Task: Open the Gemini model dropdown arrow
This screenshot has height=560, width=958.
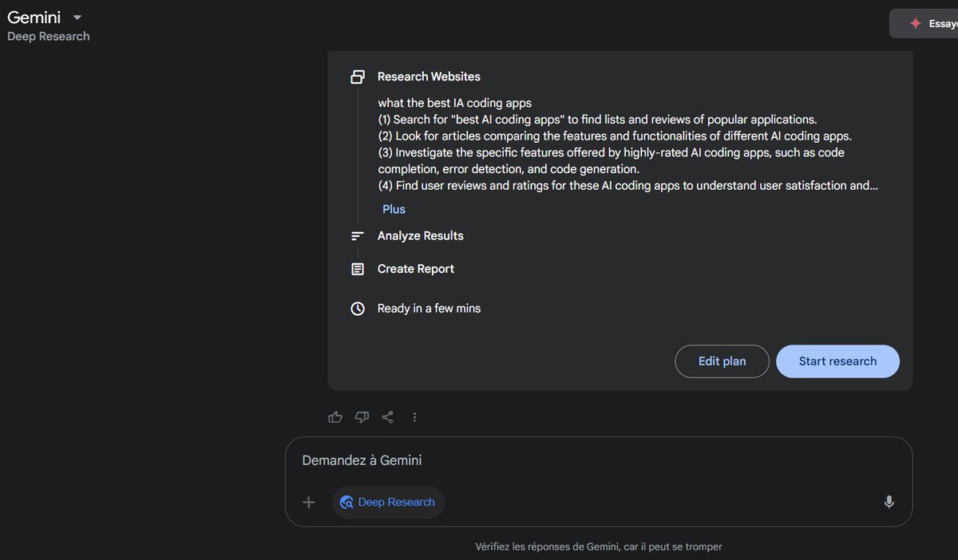Action: point(77,18)
